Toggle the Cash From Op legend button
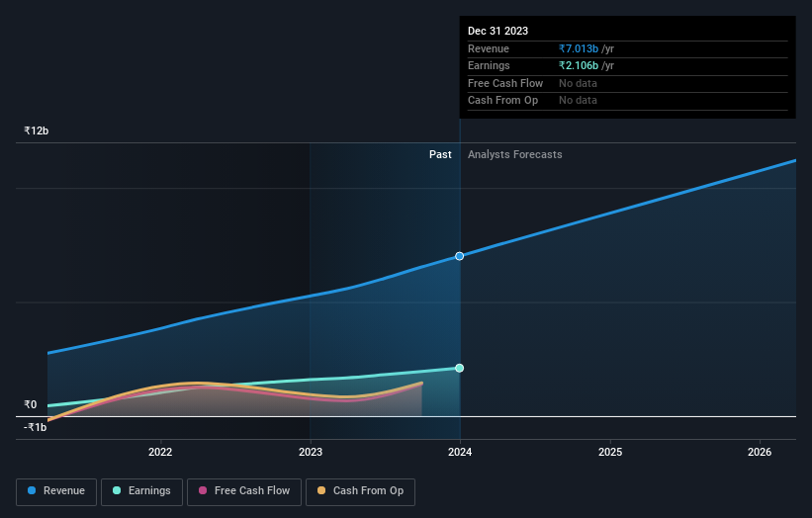 [360, 491]
